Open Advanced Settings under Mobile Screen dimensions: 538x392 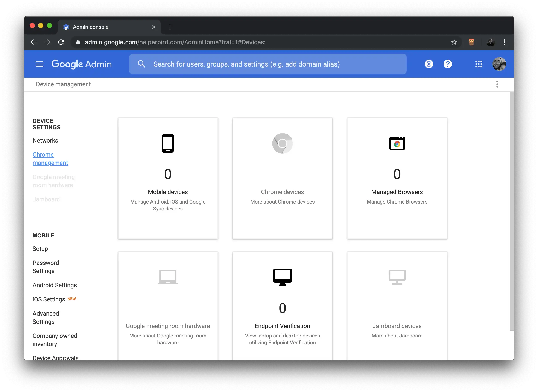point(46,318)
